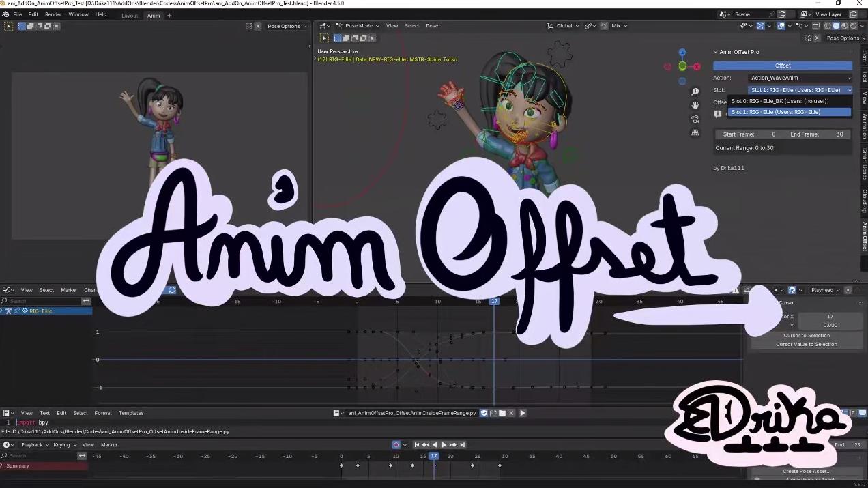Open the Global transform orientation dropdown
The height and width of the screenshot is (488, 868).
pyautogui.click(x=564, y=26)
